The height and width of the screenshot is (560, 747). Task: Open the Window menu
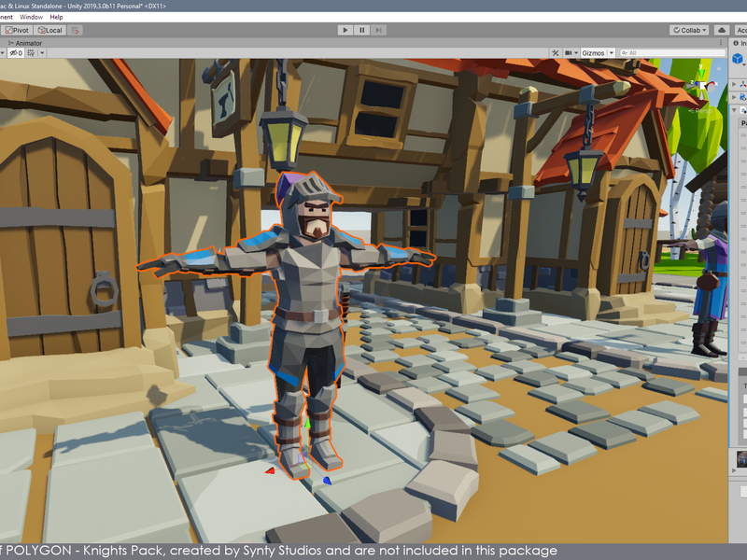pyautogui.click(x=31, y=17)
